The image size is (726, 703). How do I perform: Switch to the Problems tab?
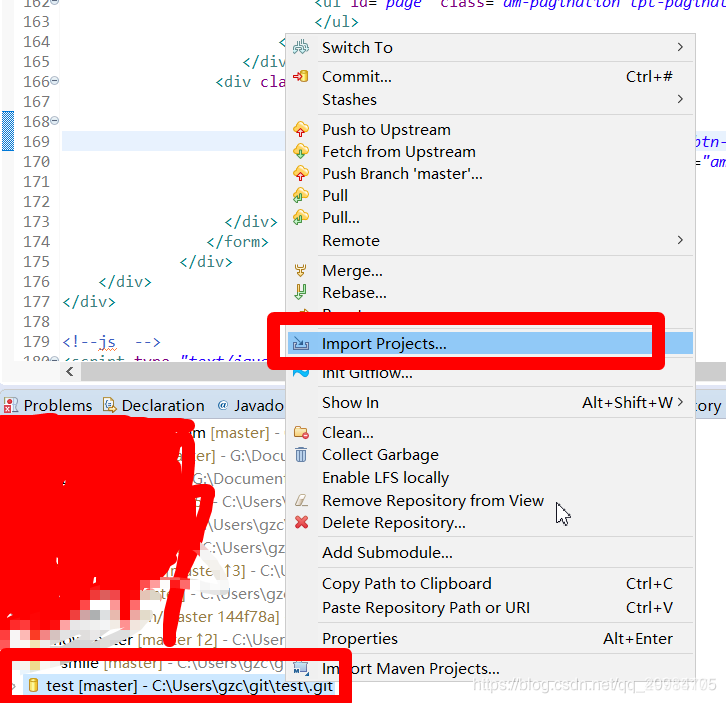(x=49, y=405)
